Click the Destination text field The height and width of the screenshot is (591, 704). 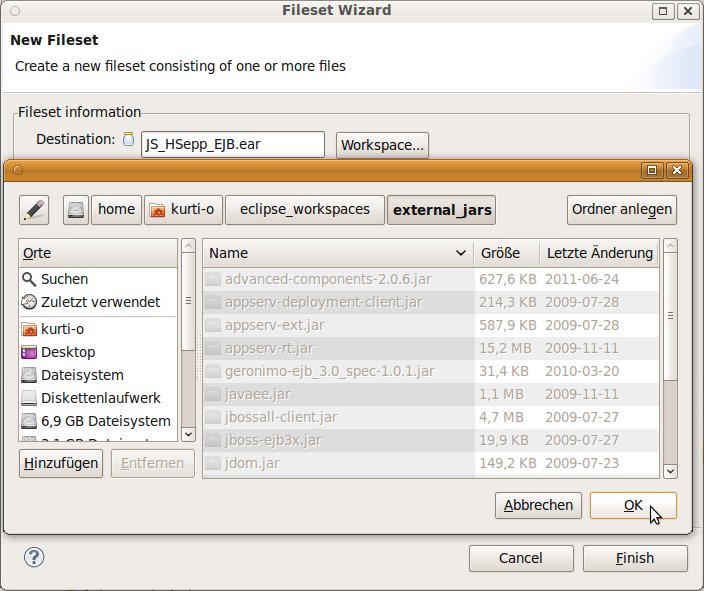232,144
